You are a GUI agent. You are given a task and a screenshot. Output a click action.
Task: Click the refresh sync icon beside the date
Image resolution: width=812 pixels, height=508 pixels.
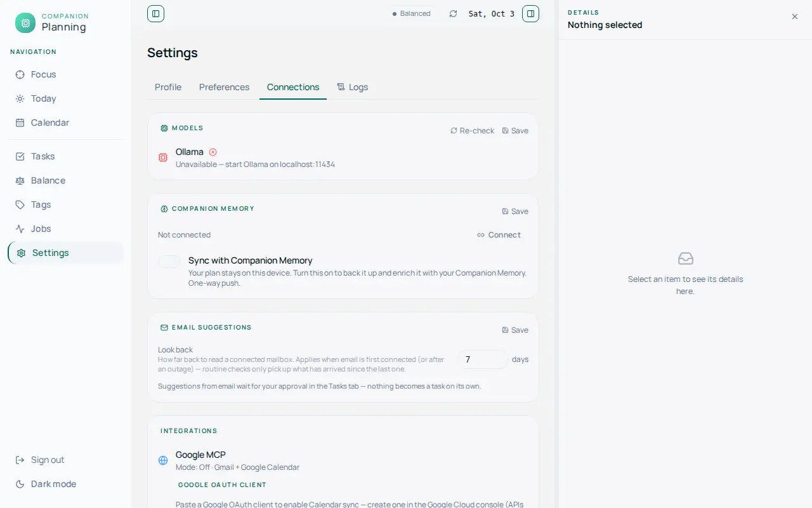(x=453, y=13)
